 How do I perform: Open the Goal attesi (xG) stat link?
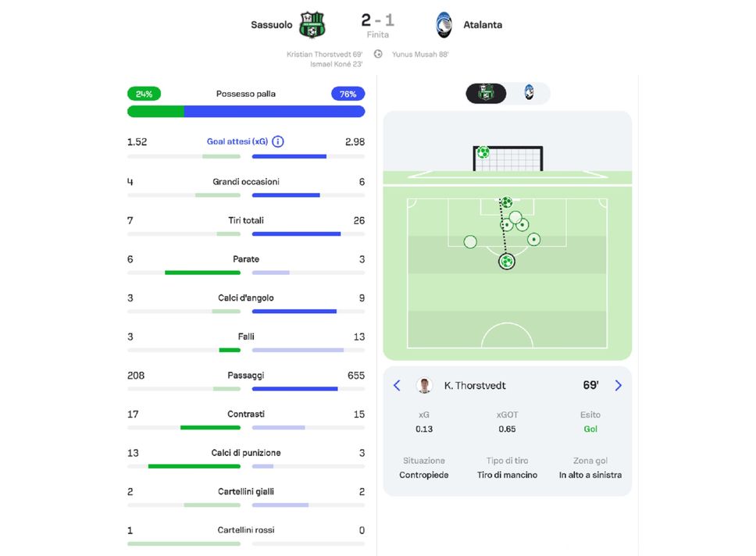[x=237, y=142]
